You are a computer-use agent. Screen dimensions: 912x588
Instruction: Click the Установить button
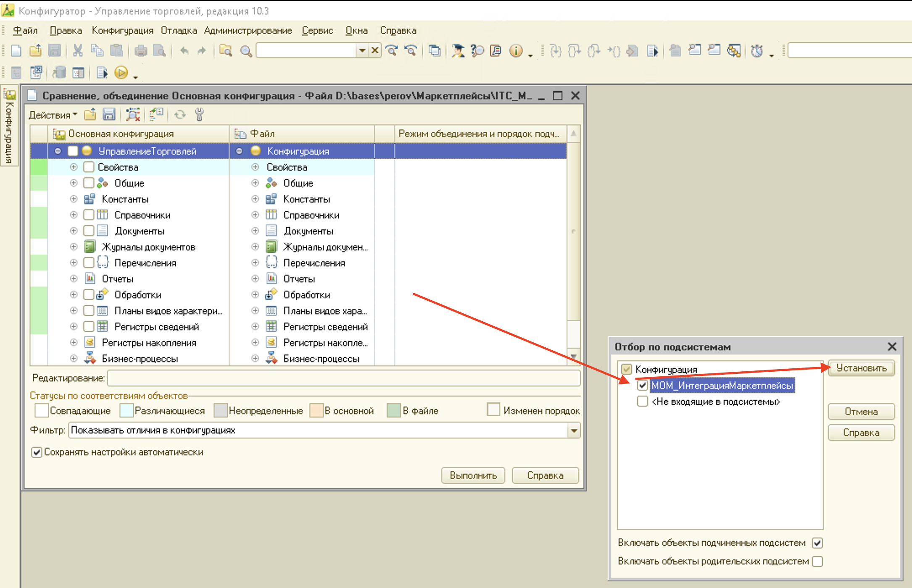[861, 368]
